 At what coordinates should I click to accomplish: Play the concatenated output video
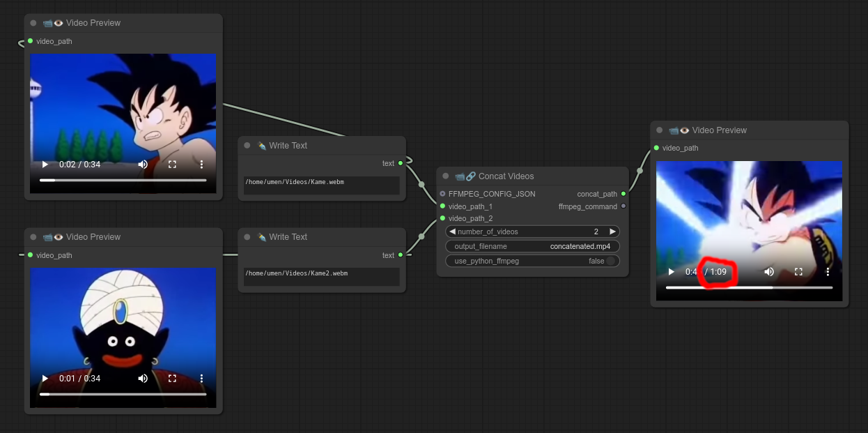click(x=672, y=272)
